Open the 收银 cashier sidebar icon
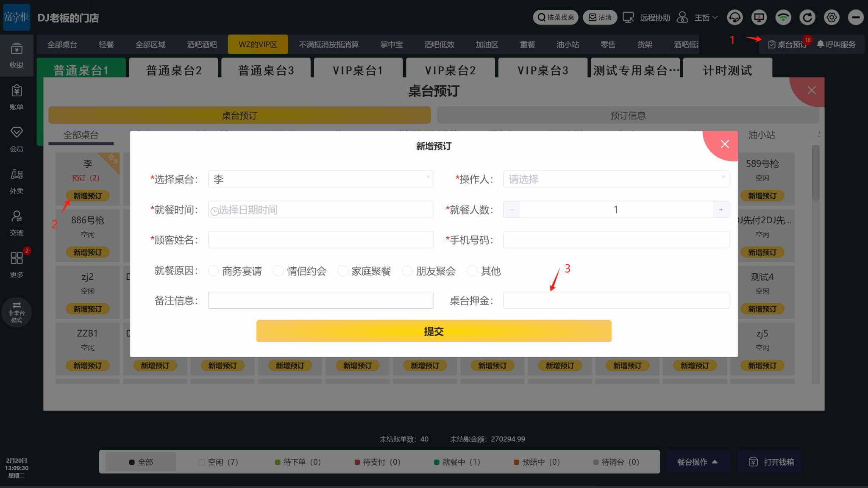 click(x=17, y=55)
